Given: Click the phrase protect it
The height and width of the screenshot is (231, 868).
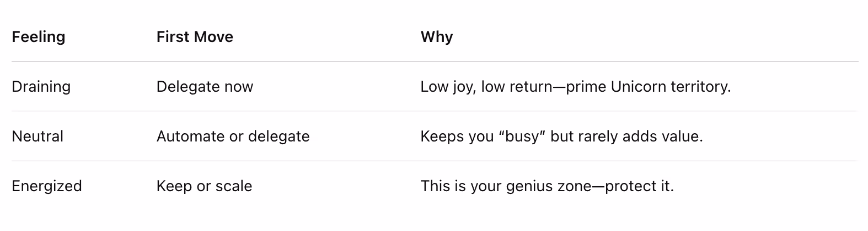Looking at the screenshot, I should tap(640, 186).
